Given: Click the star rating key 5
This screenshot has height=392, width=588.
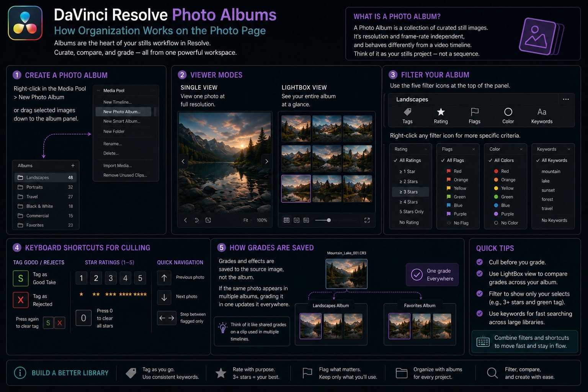Looking at the screenshot, I should point(140,278).
